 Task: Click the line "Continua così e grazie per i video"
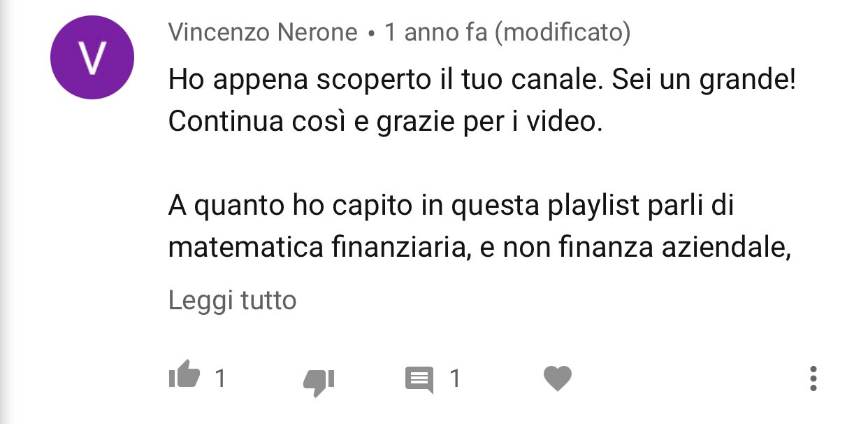coord(384,122)
